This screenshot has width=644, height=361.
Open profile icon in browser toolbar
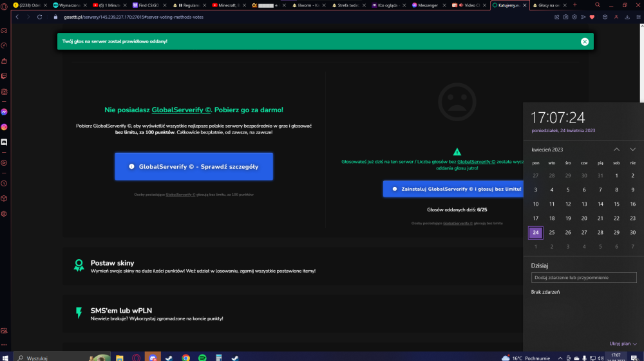(x=616, y=17)
